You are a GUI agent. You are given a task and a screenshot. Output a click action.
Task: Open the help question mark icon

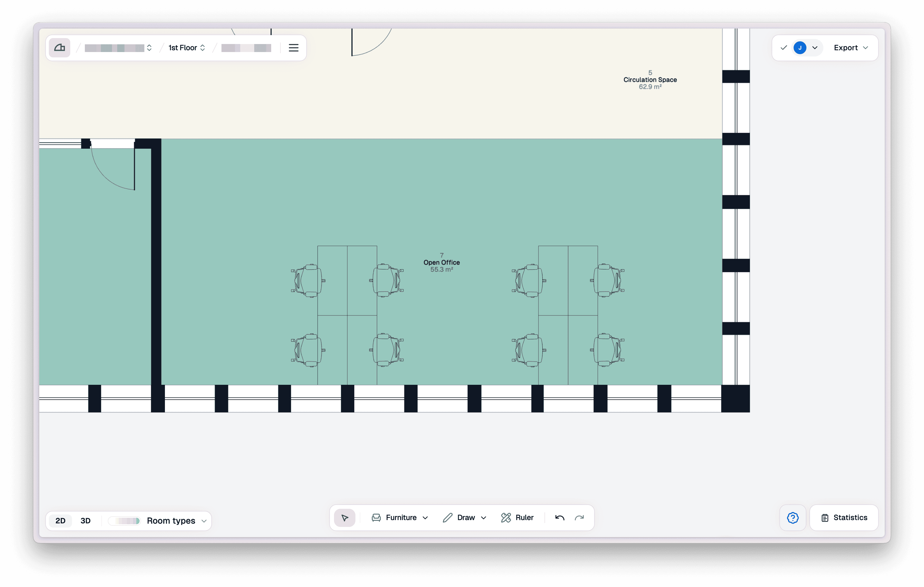pos(793,518)
